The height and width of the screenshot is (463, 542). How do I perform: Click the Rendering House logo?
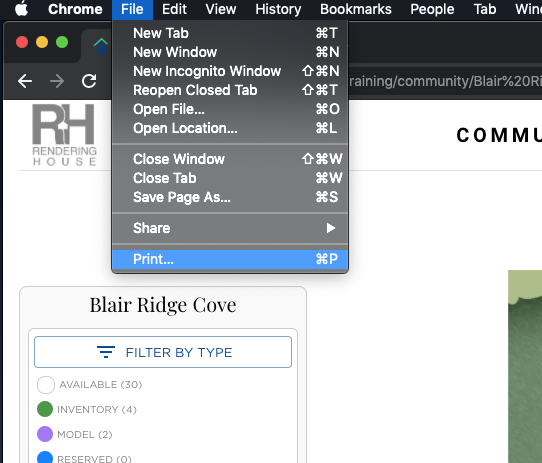pyautogui.click(x=64, y=135)
